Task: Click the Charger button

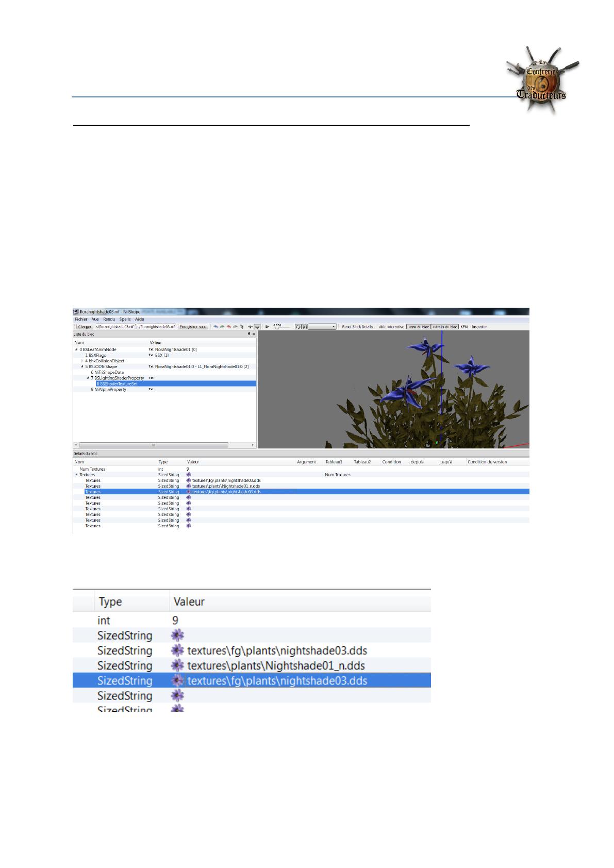Action: pyautogui.click(x=85, y=327)
